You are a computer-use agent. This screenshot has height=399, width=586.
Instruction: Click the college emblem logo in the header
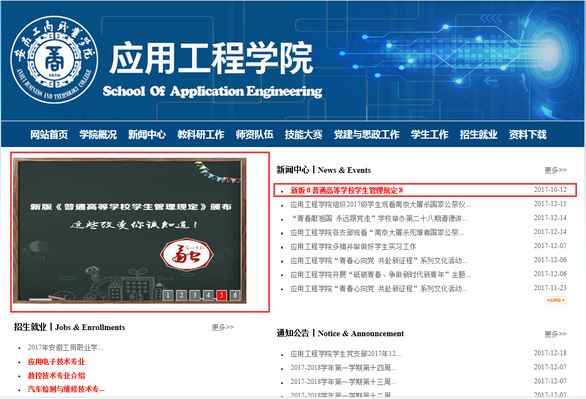coord(55,59)
